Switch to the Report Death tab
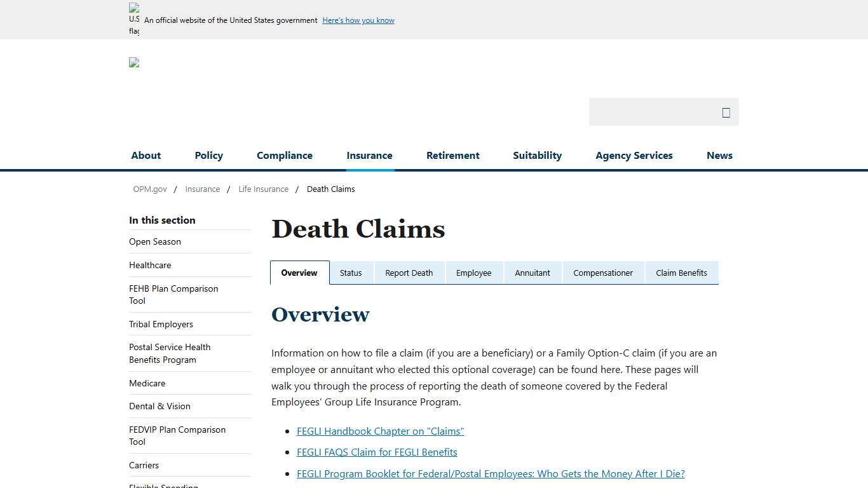 (409, 273)
